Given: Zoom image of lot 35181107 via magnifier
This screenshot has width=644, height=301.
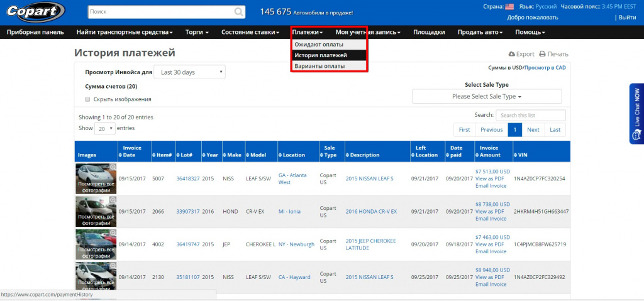Looking at the screenshot, I should point(113,265).
